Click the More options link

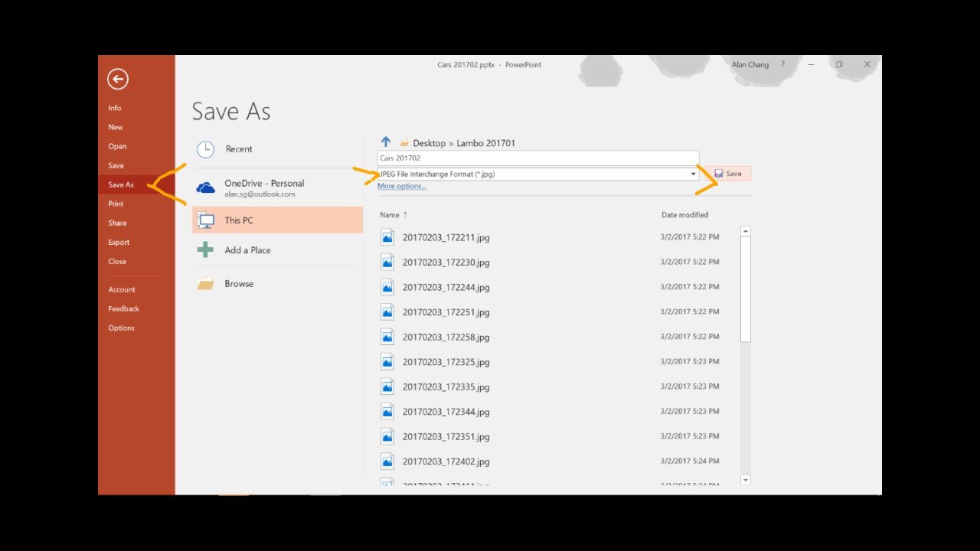point(402,186)
